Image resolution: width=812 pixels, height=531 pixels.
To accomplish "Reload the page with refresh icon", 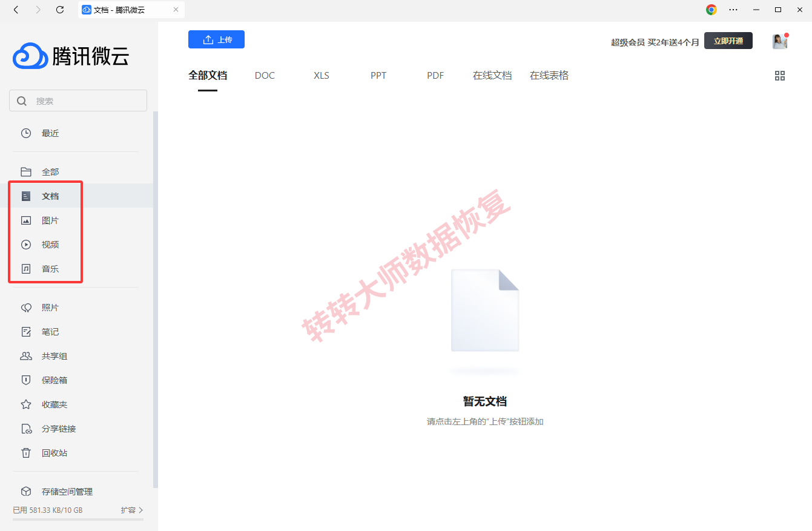I will click(59, 10).
